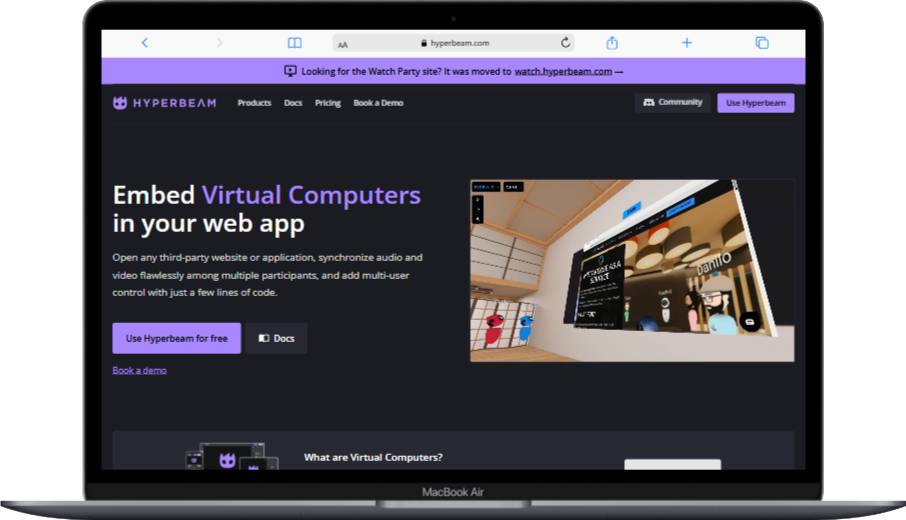Open the watch.hyperbeam.com link in banner
Viewport: 906px width, 520px height.
[x=563, y=72]
